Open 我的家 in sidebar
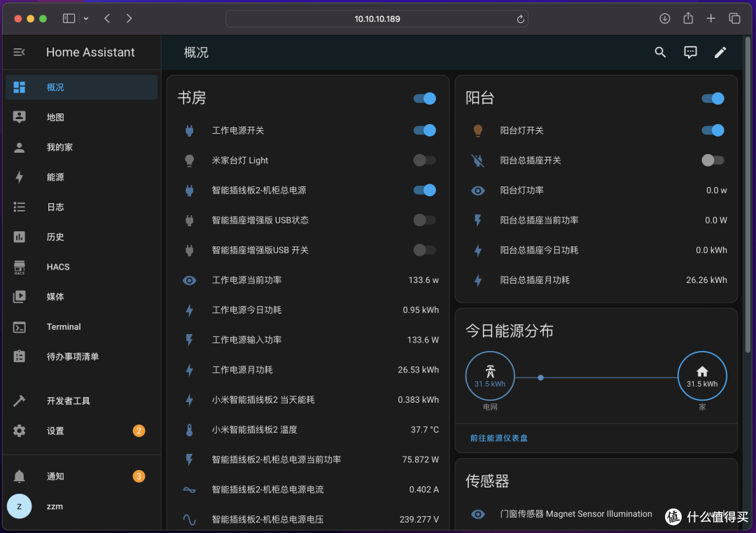Screen dimensions: 756x533 [81, 147]
